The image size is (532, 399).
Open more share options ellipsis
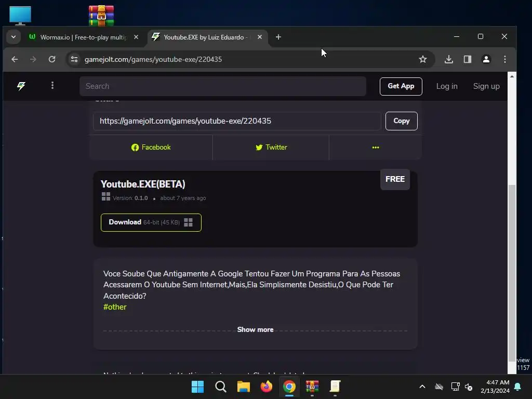click(x=376, y=147)
